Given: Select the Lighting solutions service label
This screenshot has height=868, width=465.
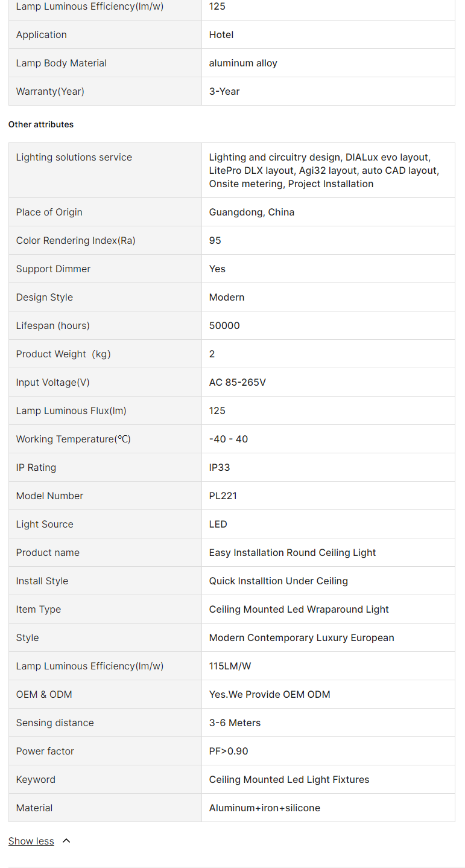Looking at the screenshot, I should point(74,157).
